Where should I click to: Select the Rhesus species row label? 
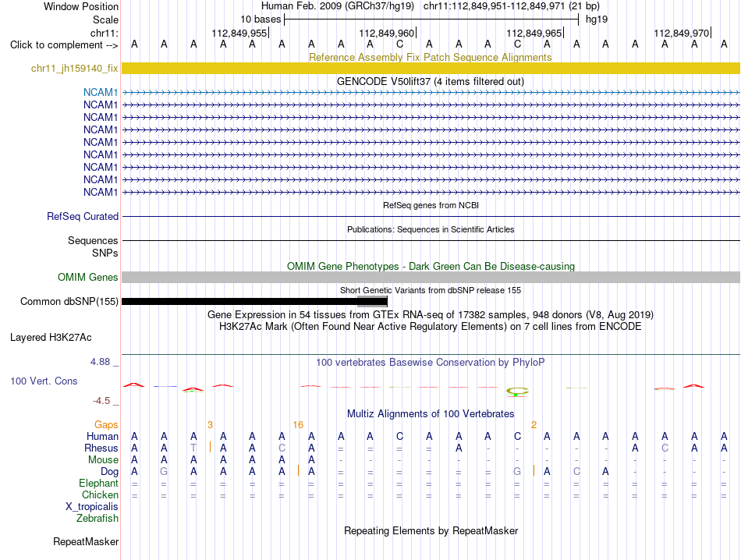coord(101,448)
